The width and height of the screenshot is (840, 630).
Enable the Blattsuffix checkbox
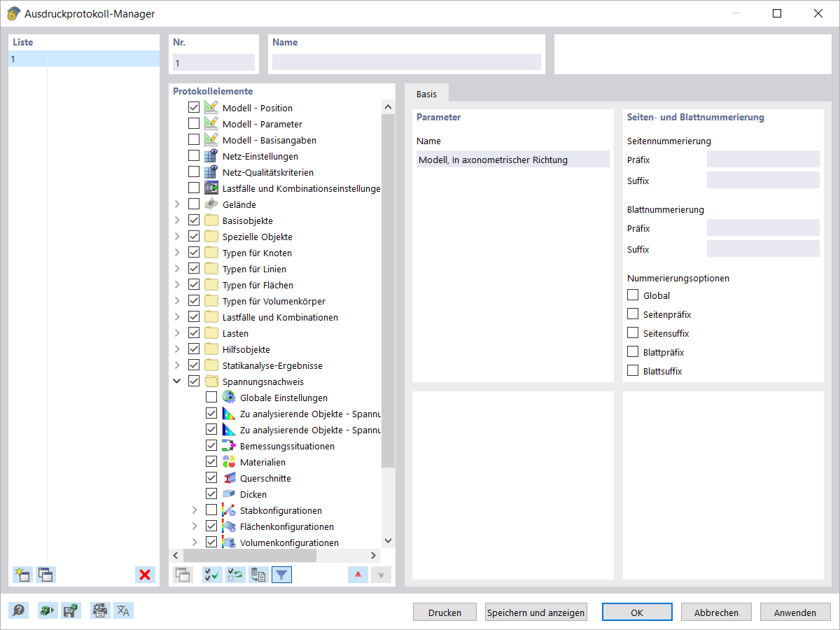tap(633, 371)
